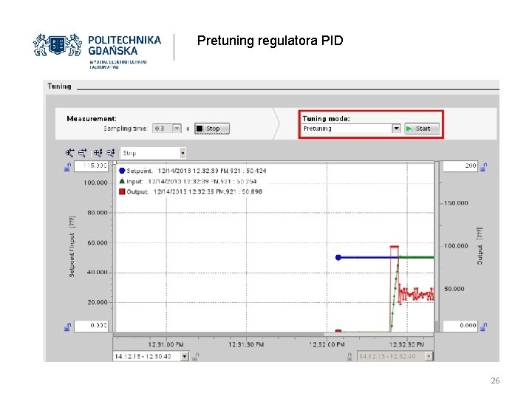Click the lower output axis limit field 0.000
The image size is (532, 399).
[x=460, y=325]
